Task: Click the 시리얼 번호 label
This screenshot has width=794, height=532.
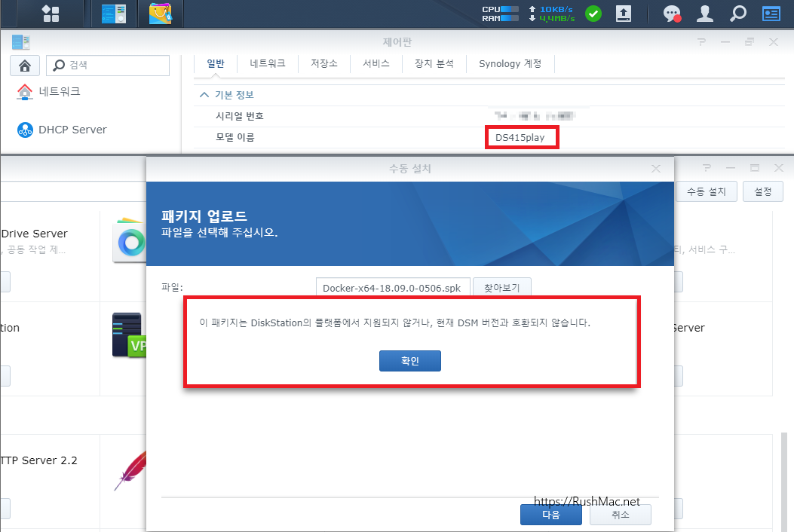Action: point(240,116)
